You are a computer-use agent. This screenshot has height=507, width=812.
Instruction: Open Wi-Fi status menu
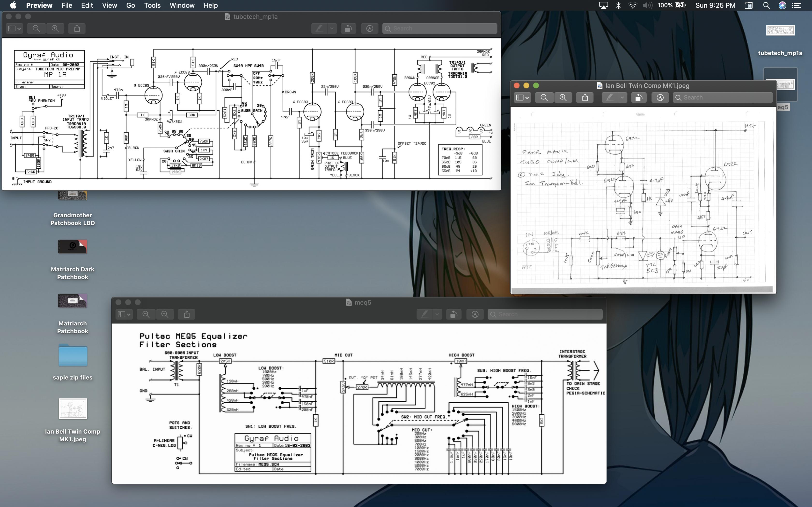click(632, 5)
